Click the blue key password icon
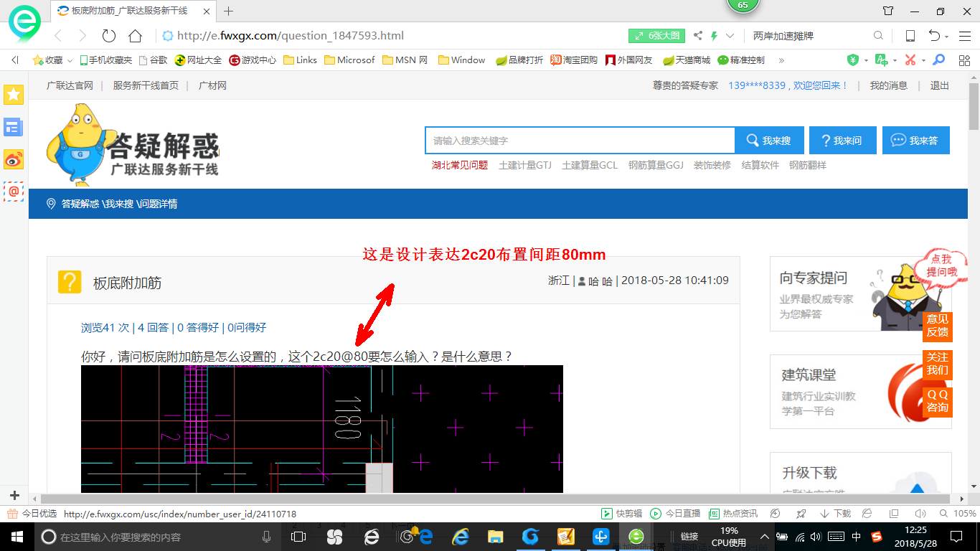Viewport: 980px width, 551px height. click(938, 60)
